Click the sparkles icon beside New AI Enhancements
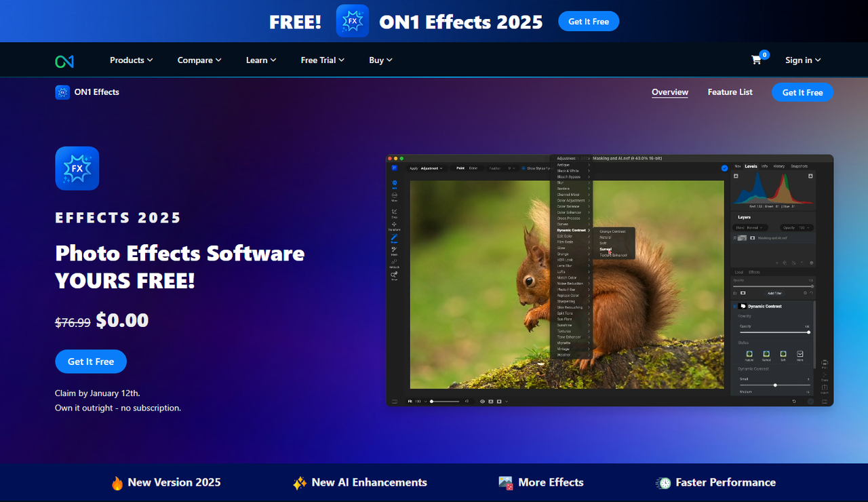The height and width of the screenshot is (502, 868). (x=300, y=483)
